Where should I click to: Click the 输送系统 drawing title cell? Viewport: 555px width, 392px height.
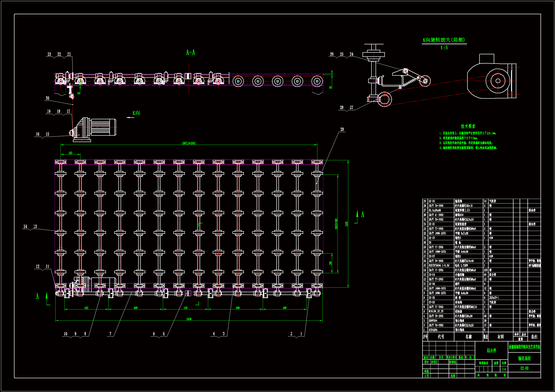click(x=524, y=358)
